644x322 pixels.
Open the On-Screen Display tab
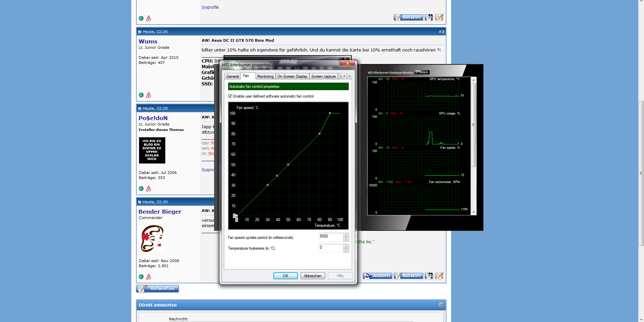[292, 76]
